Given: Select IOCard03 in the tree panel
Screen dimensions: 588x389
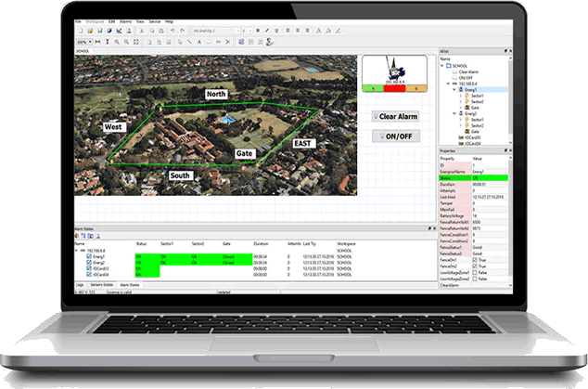Looking at the screenshot, I should 472,137.
